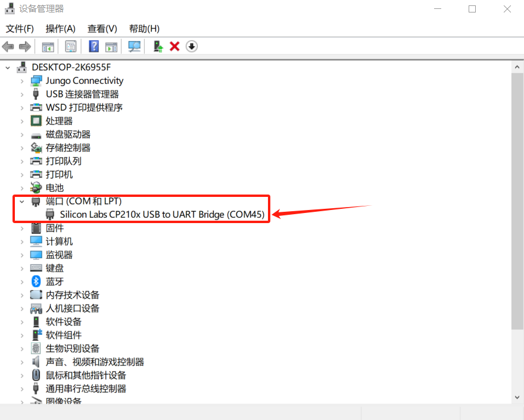Expand the 处理器 category arrow
This screenshot has width=524, height=420.
click(22, 121)
